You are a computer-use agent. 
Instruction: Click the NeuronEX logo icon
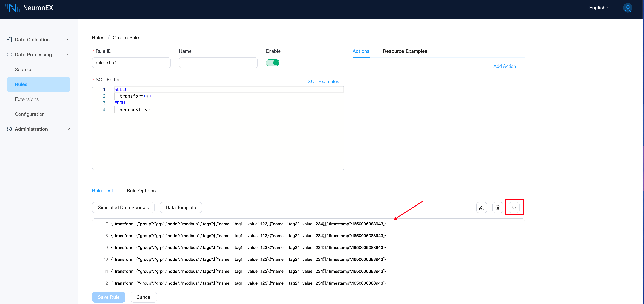[13, 8]
